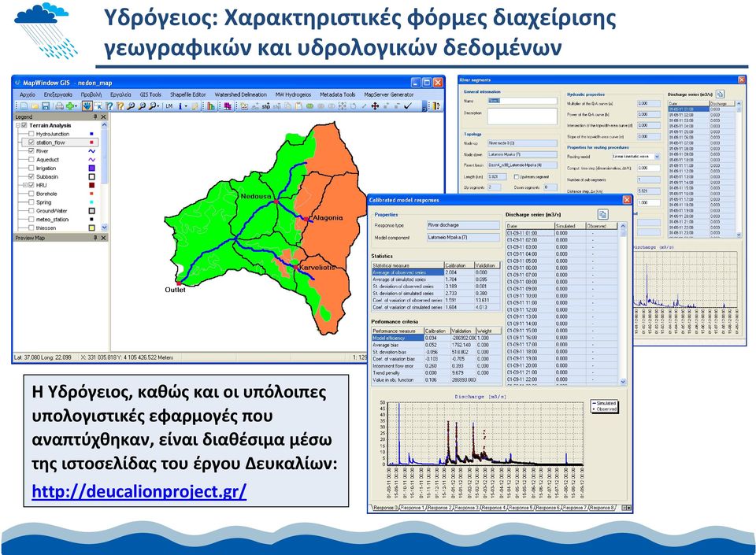Toggle HydroJunction layer checkbox

click(31, 134)
